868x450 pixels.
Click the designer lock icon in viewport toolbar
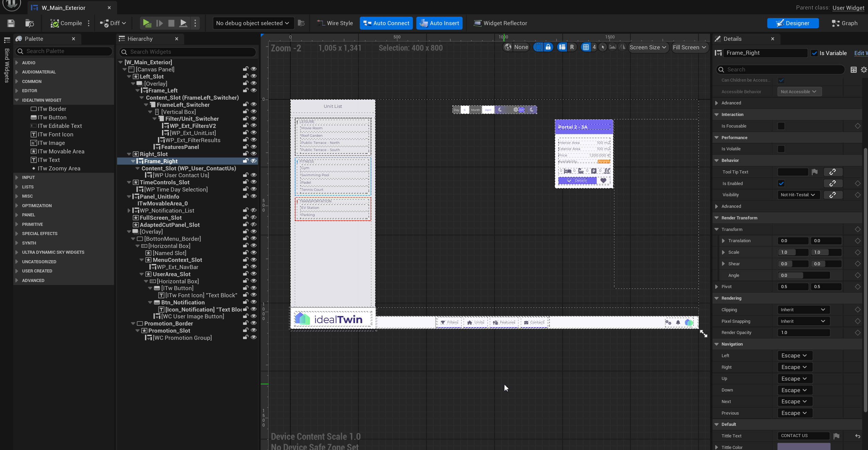pyautogui.click(x=548, y=47)
